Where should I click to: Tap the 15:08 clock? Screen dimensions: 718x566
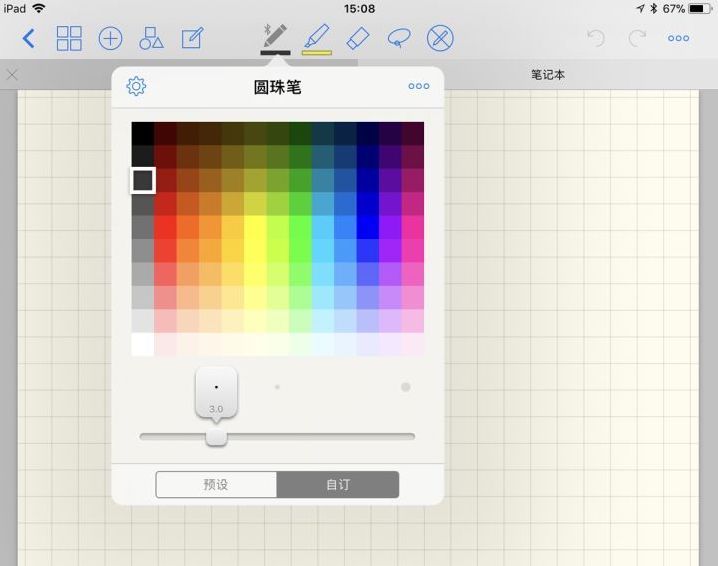359,8
